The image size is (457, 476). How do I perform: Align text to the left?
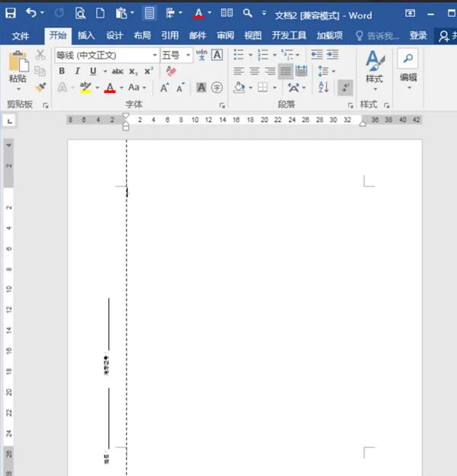pos(238,72)
